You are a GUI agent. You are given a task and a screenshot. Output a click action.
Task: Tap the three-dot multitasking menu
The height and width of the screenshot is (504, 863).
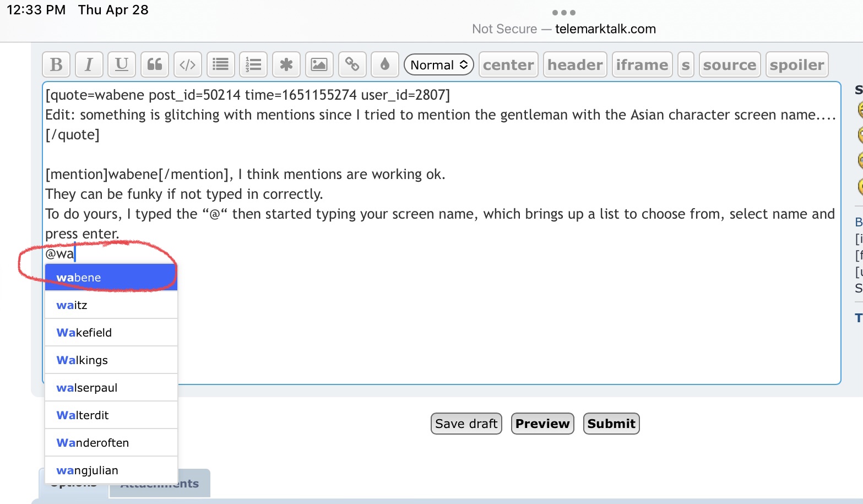[564, 13]
